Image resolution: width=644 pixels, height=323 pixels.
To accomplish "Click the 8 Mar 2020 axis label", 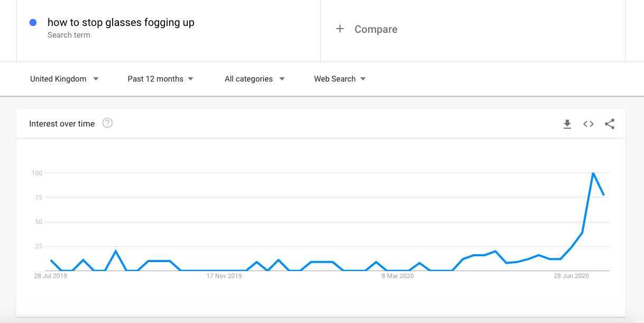I will click(398, 276).
